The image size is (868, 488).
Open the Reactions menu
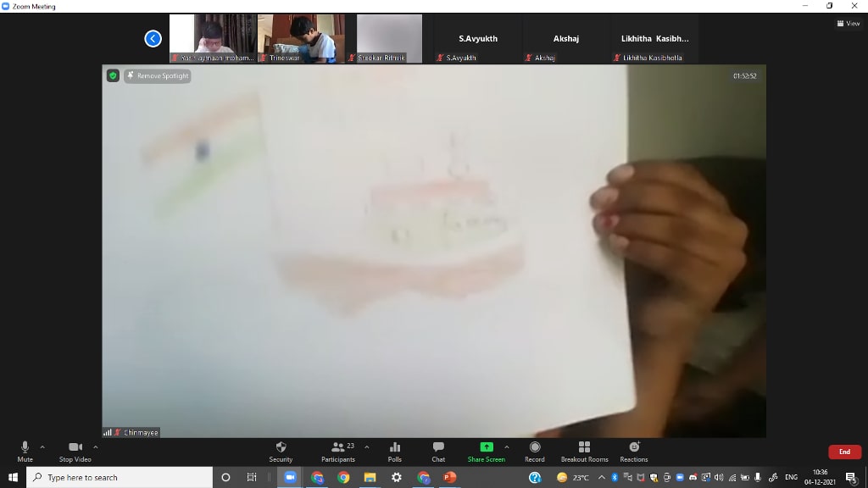634,451
